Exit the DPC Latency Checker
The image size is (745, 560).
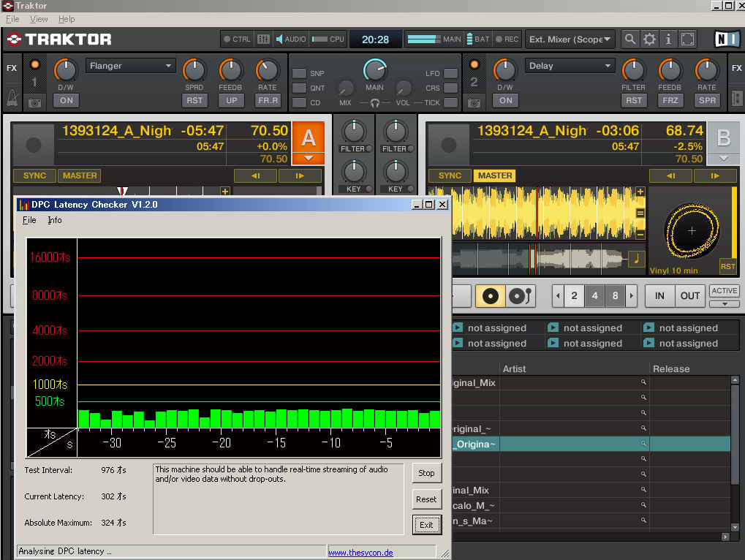[426, 525]
